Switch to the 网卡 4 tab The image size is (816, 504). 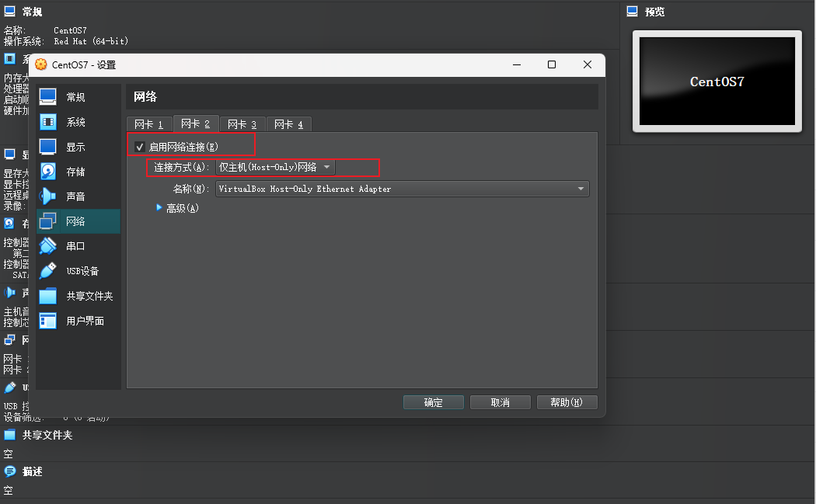tap(289, 124)
